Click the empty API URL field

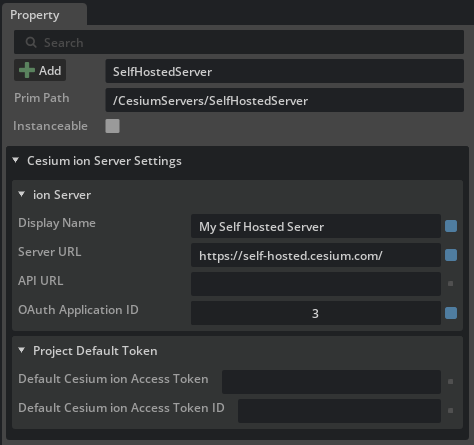[x=316, y=284]
